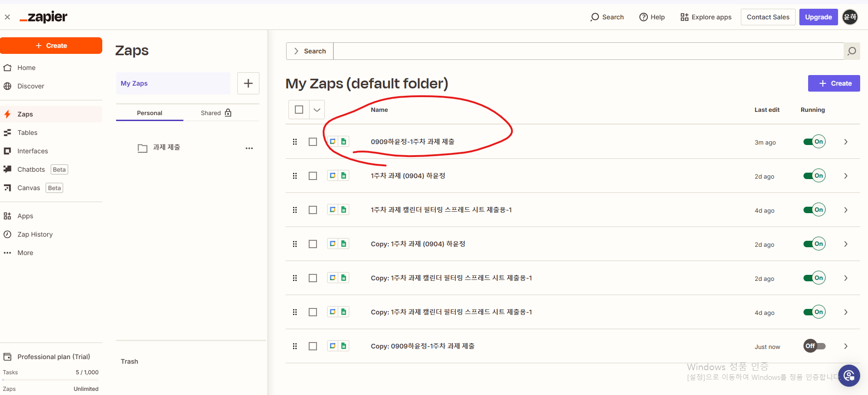Click Explore apps link
The image size is (868, 395).
(x=706, y=17)
